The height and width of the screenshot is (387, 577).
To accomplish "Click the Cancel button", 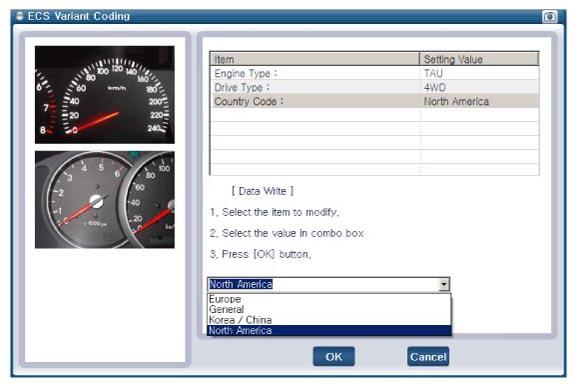I will pyautogui.click(x=428, y=356).
